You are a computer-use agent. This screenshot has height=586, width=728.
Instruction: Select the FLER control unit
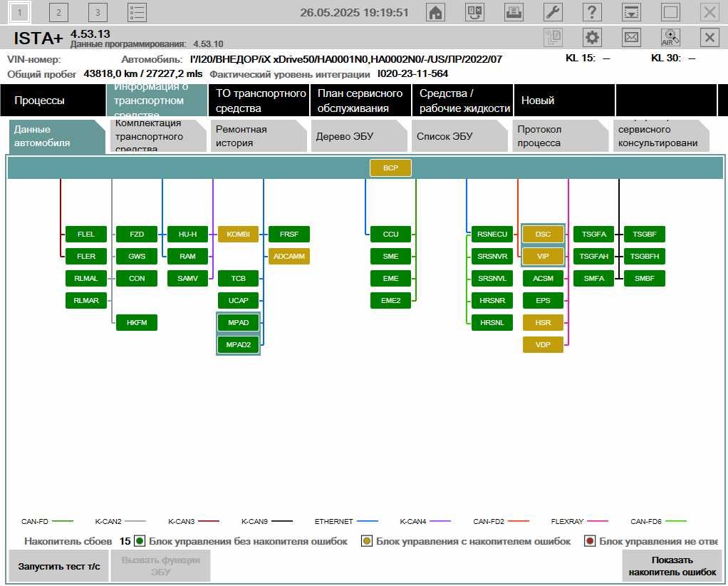[86, 256]
